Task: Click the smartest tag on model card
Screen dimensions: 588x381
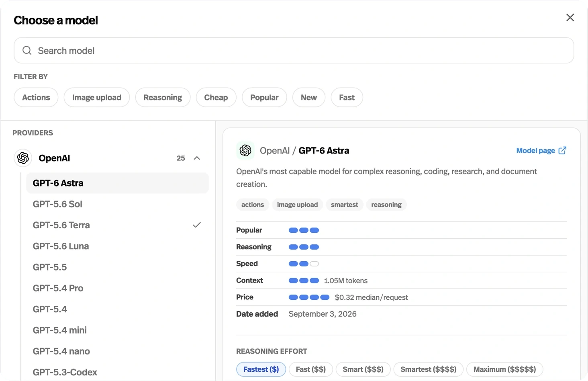Action: (345, 205)
